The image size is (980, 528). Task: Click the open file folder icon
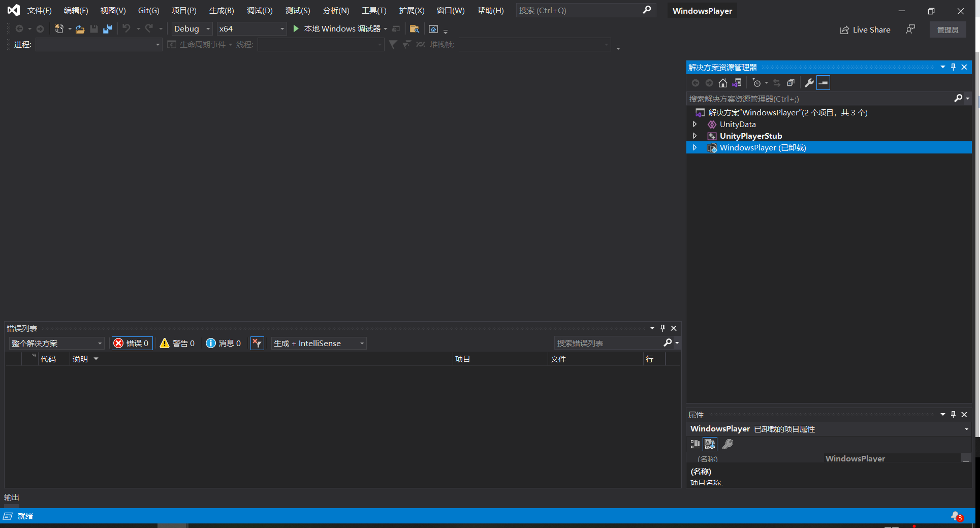[x=80, y=29]
